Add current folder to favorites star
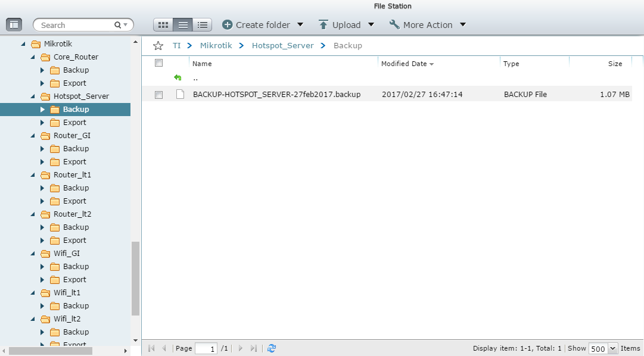644x356 pixels. (x=158, y=46)
